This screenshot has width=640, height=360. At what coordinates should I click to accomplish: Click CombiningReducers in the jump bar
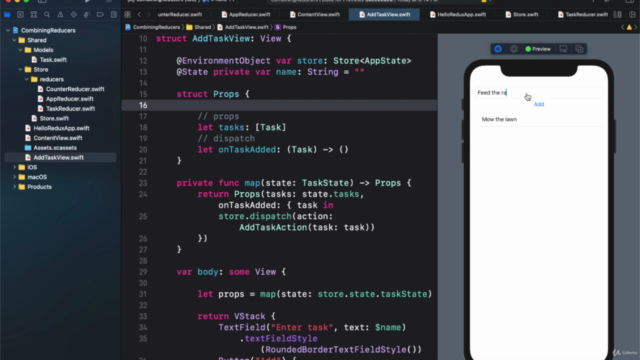coord(152,27)
